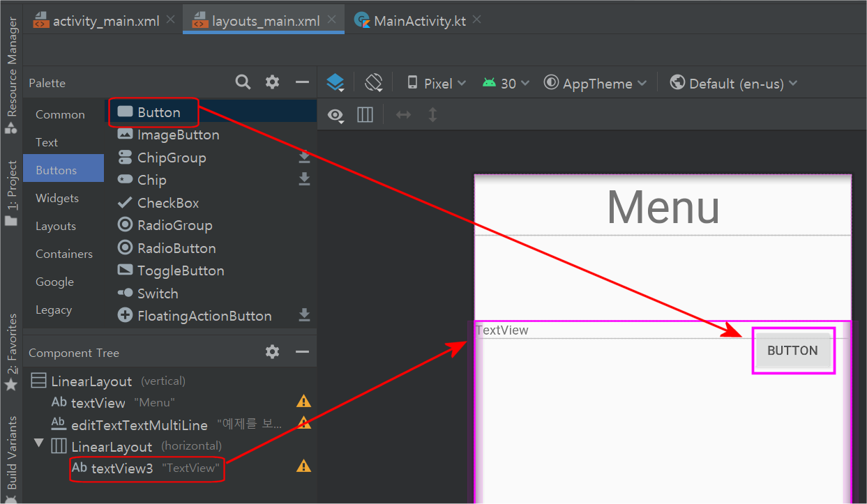Image resolution: width=867 pixels, height=504 pixels.
Task: Pick the Switch widget
Action: tap(211, 293)
